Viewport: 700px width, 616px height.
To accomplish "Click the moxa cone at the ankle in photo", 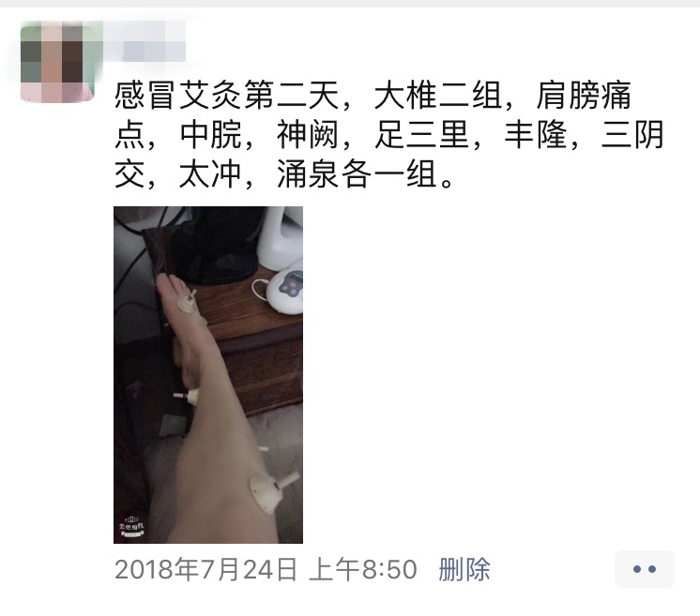I will pos(187,396).
